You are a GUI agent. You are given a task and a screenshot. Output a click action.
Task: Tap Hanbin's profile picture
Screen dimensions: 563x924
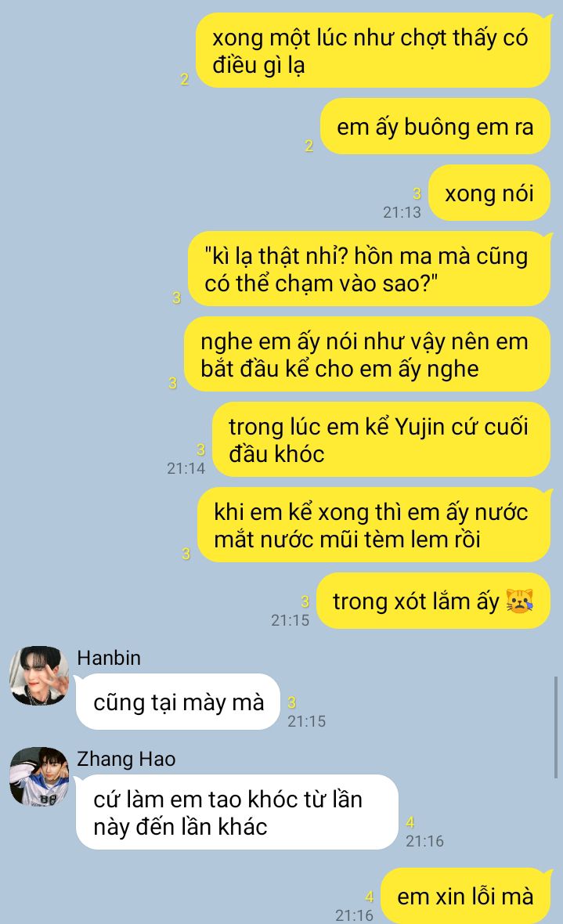(39, 675)
